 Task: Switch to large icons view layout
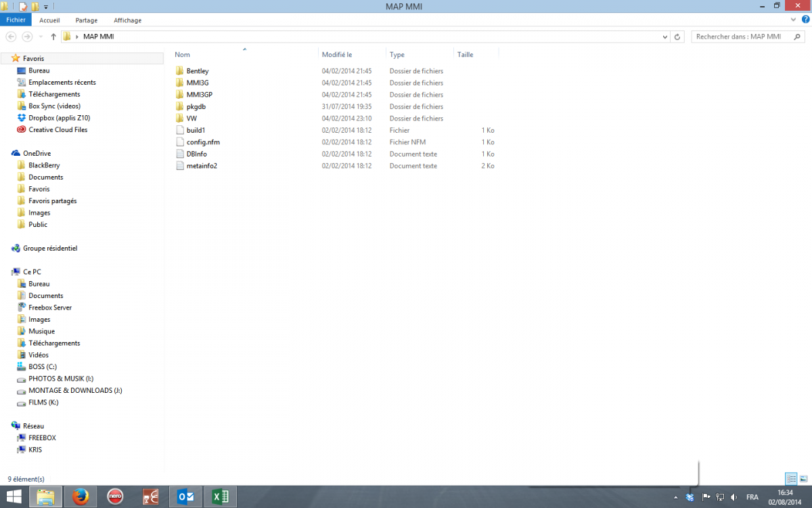point(803,478)
